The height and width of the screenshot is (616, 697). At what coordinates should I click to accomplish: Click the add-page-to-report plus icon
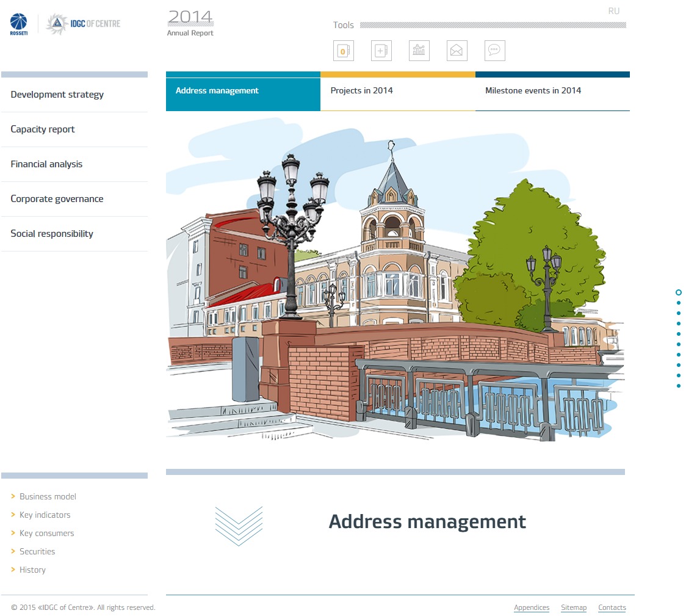click(381, 51)
